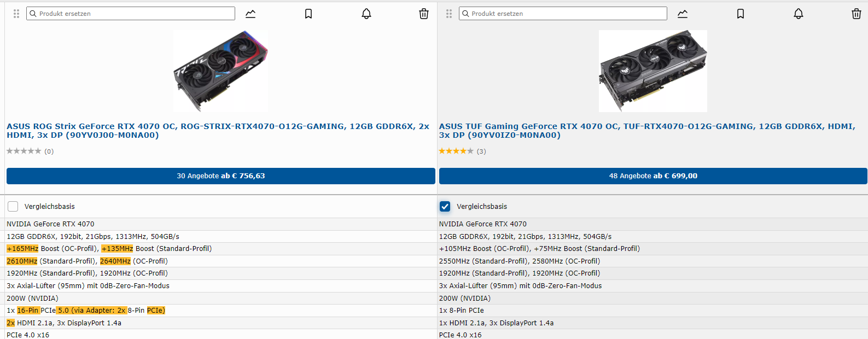Open price history chart for ROG Strix
868x339 pixels.
click(251, 14)
